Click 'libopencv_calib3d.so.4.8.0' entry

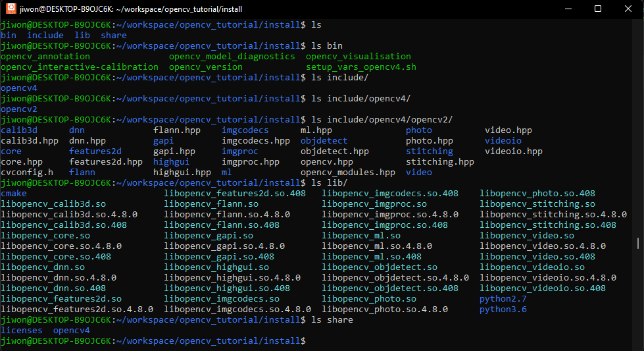coord(69,215)
